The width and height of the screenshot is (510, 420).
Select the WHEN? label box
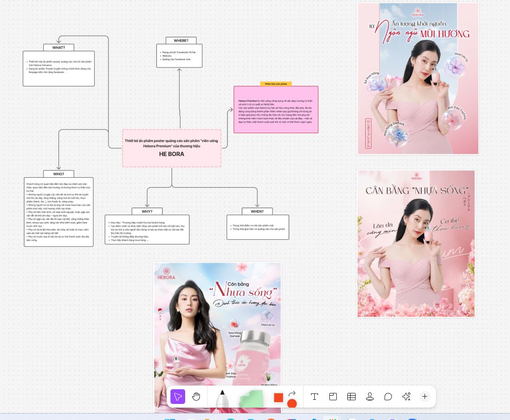[257, 212]
